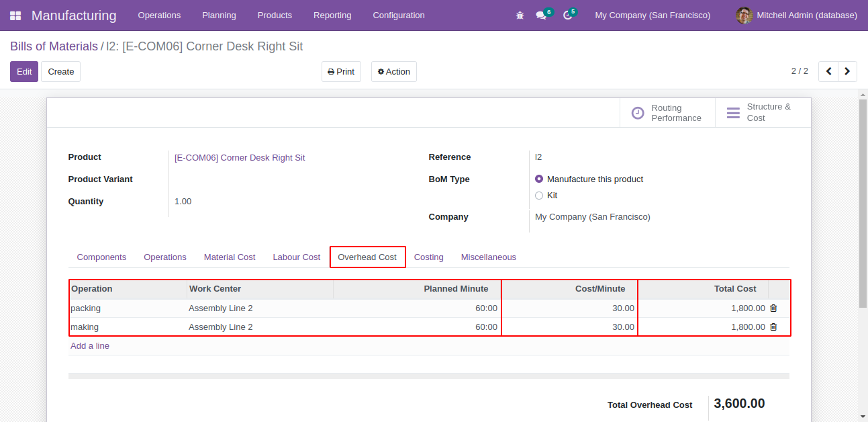Open company switcher My Company (San Francisco)

click(x=653, y=15)
